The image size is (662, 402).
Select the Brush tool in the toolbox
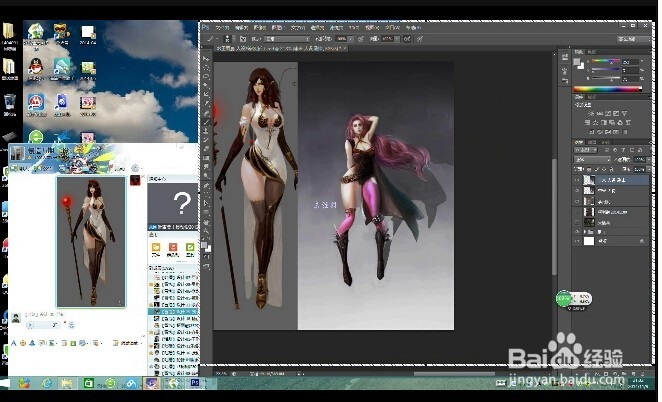[x=207, y=122]
